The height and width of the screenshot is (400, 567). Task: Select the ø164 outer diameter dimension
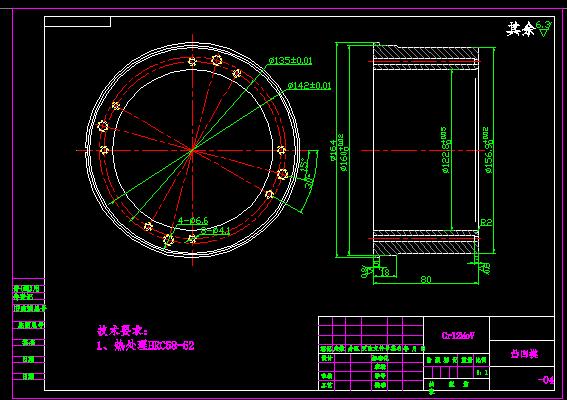333,150
